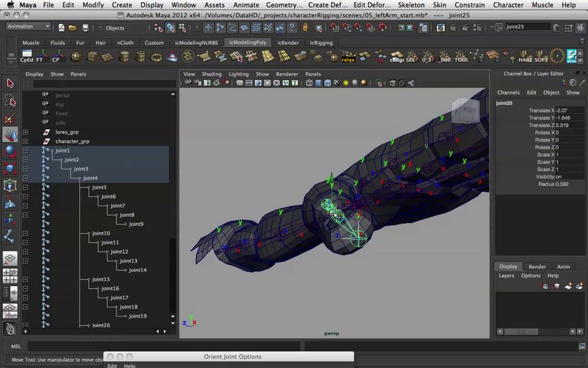Switch to the icRigging shelf tab
The height and width of the screenshot is (368, 588).
(321, 43)
